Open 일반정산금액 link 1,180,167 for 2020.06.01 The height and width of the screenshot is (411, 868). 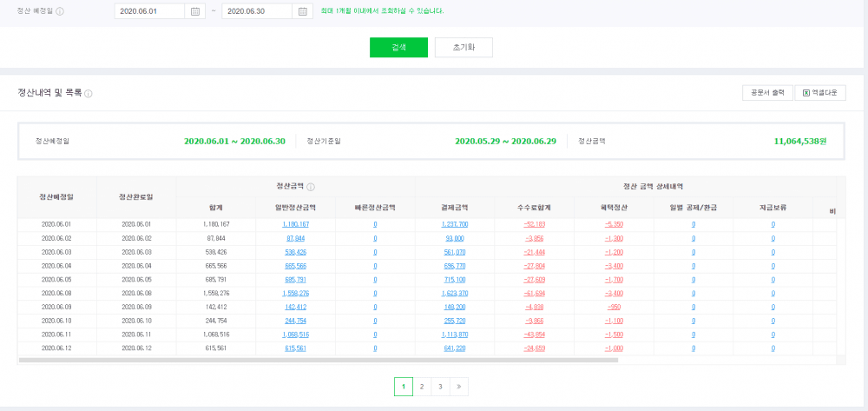296,225
